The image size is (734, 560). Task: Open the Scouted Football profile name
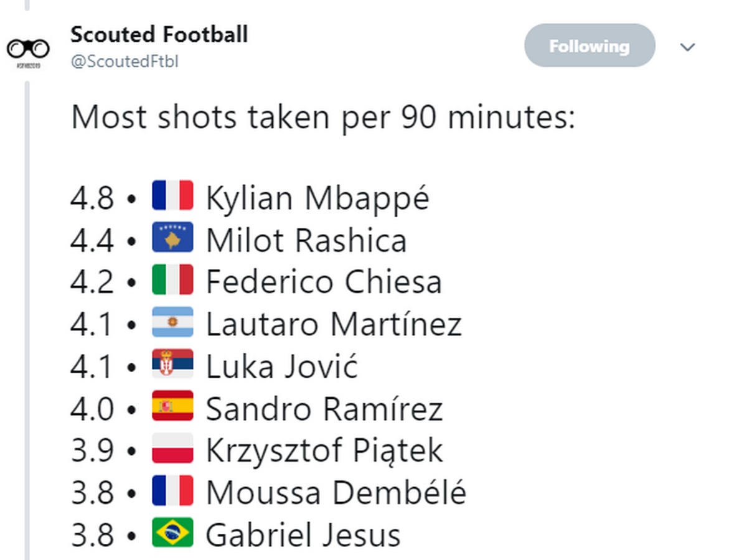[159, 34]
